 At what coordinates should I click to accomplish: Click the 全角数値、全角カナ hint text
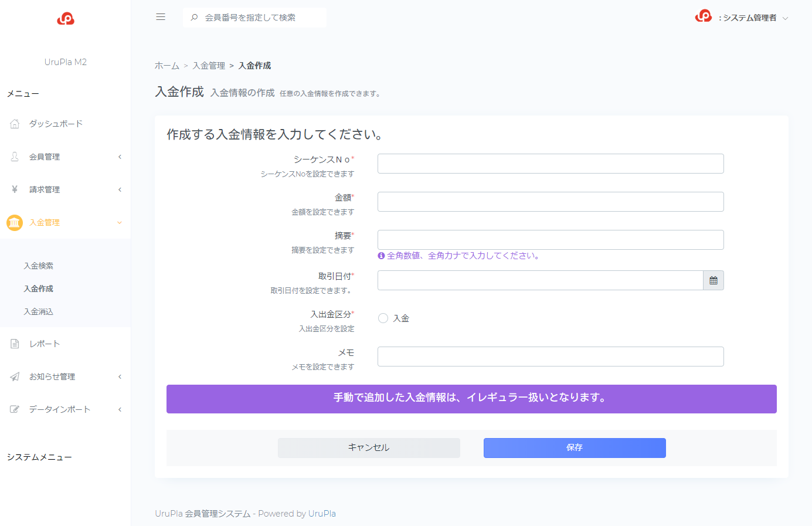point(463,256)
